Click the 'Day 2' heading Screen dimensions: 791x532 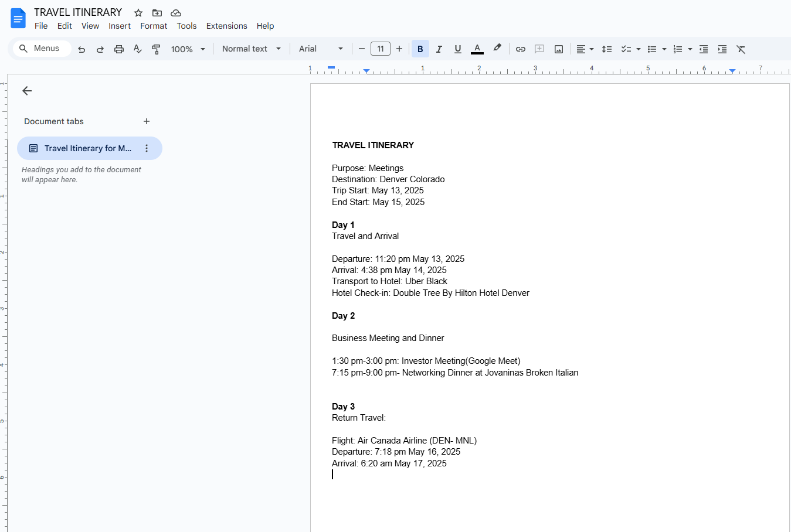tap(343, 316)
